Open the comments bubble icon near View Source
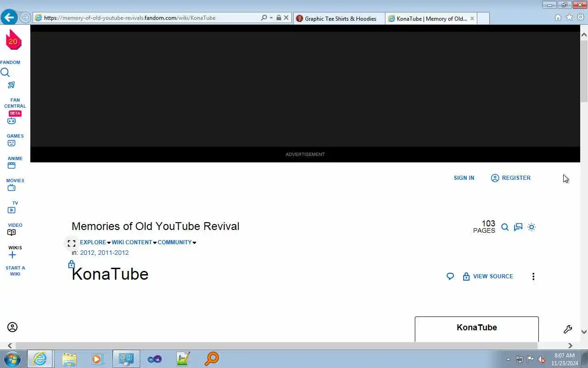 tap(450, 276)
